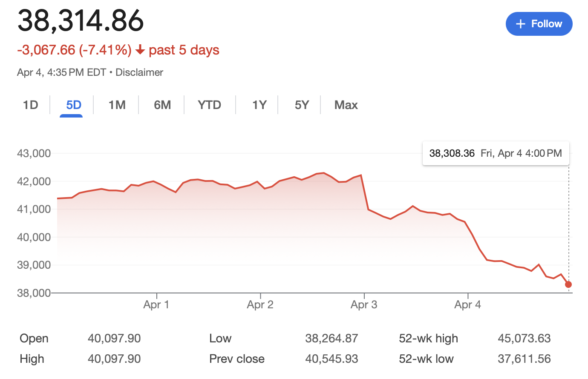Open the Max chart range

346,105
